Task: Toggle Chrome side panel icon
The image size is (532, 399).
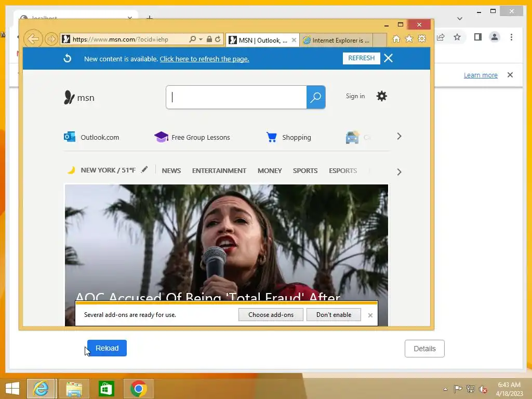Action: [x=478, y=37]
